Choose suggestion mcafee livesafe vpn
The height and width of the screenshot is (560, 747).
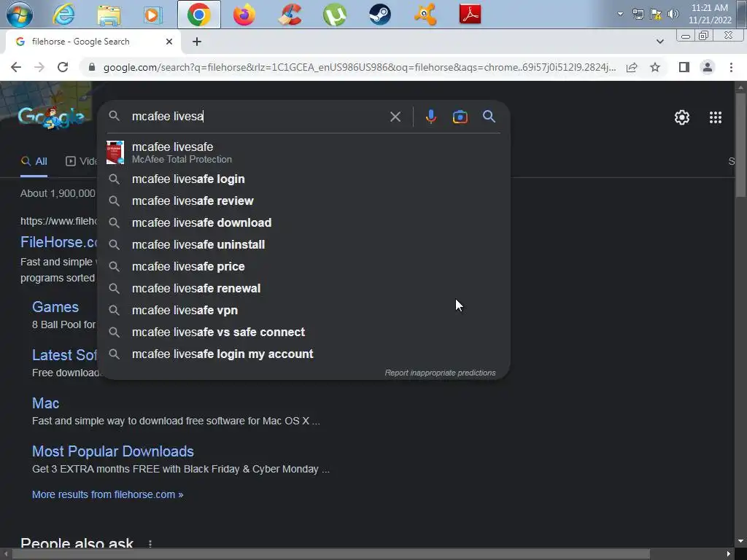[x=303, y=311]
